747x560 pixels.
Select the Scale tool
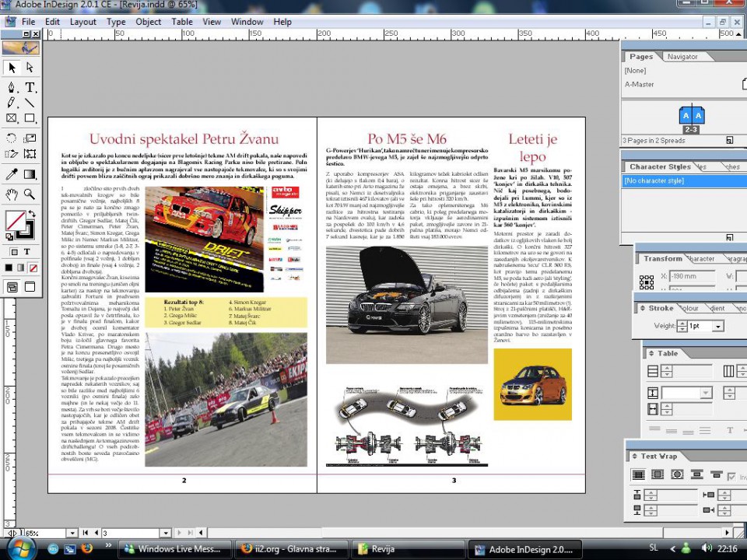[30, 138]
